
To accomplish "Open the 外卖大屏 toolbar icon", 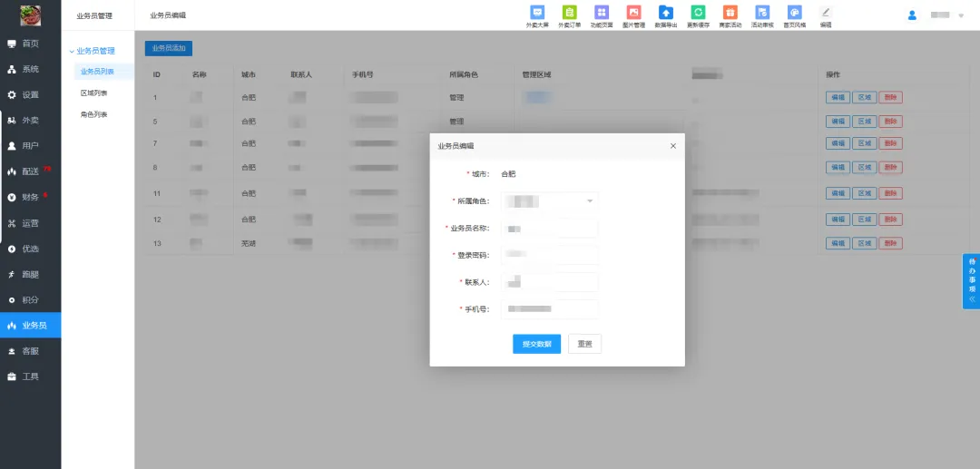I will pyautogui.click(x=537, y=13).
